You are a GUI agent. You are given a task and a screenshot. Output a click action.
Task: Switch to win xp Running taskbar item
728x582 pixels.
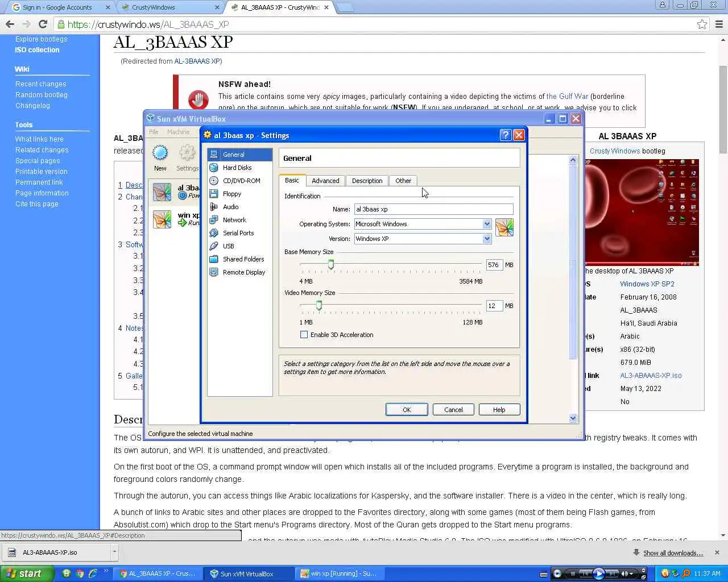338,574
